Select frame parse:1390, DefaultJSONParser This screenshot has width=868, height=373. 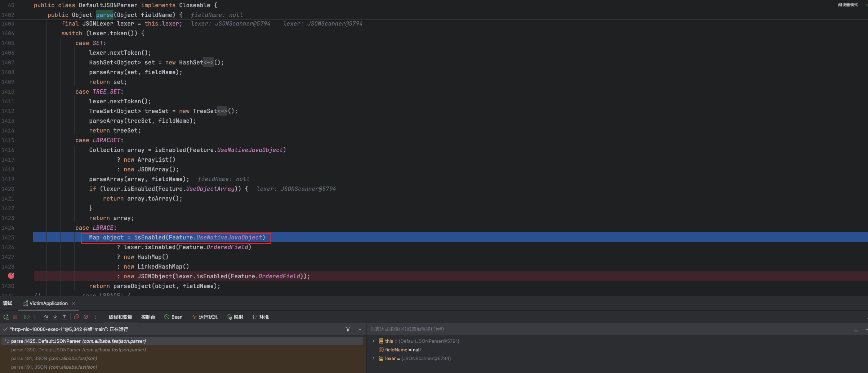[182, 350]
